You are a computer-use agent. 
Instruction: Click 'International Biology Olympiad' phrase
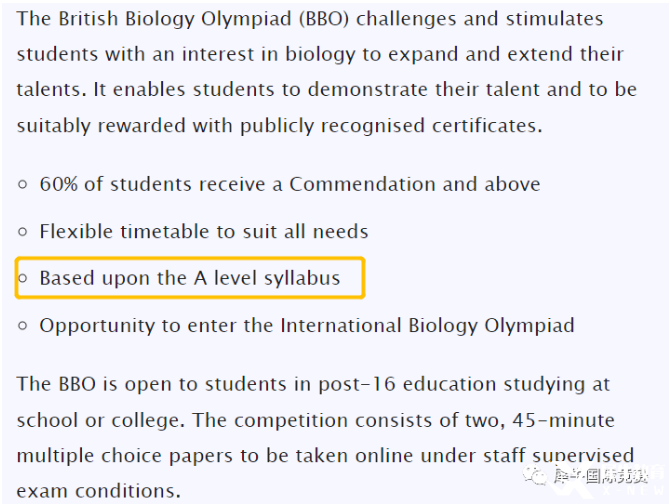click(x=427, y=325)
